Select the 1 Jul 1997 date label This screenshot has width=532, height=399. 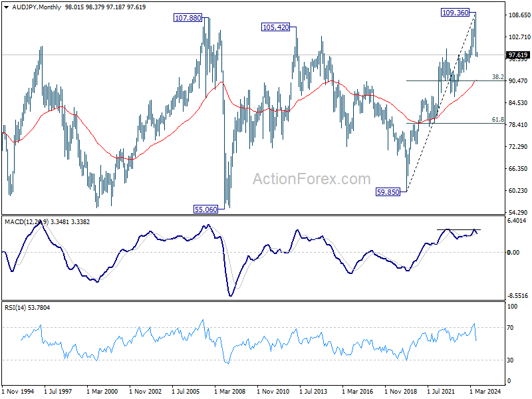pyautogui.click(x=58, y=391)
